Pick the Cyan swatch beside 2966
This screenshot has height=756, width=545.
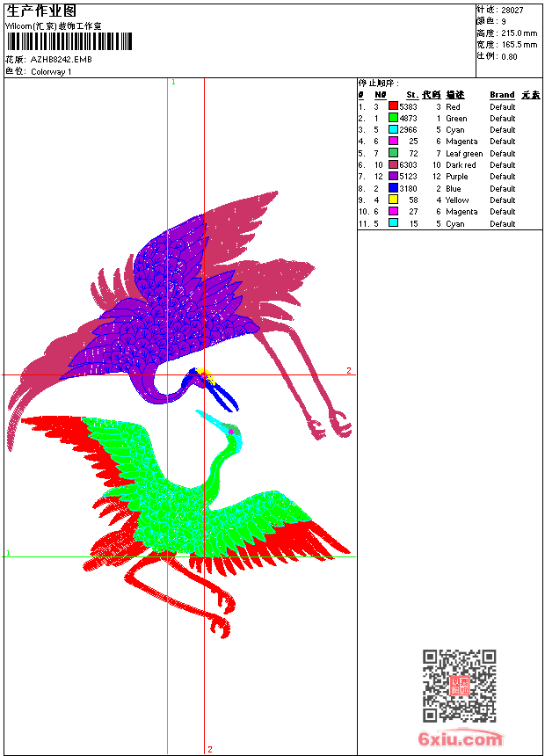pos(393,129)
